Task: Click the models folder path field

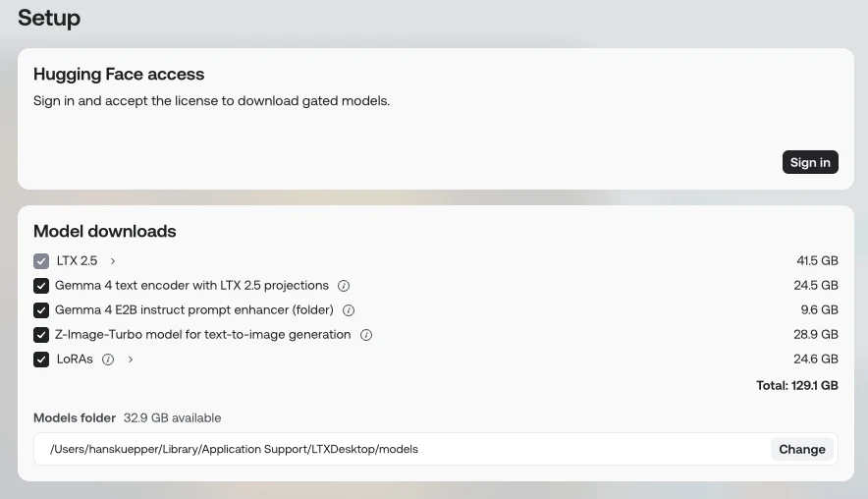Action: pos(436,449)
